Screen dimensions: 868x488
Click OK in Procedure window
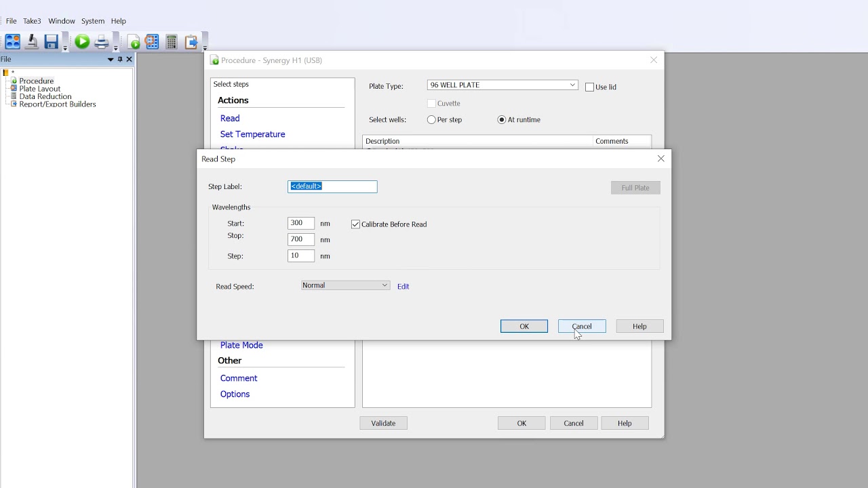pos(521,423)
